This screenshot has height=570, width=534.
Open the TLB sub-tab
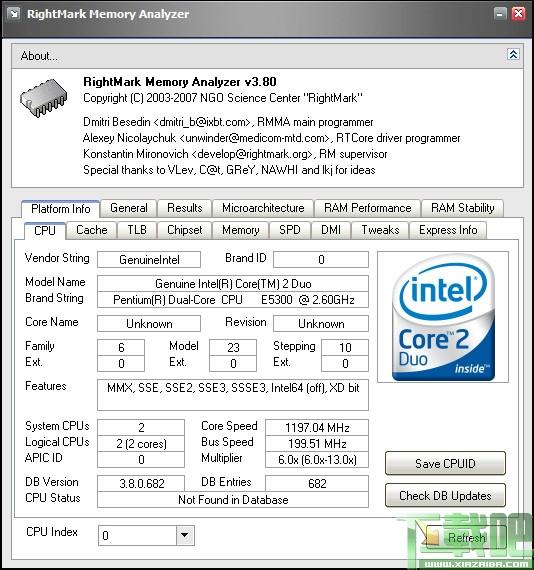[x=137, y=230]
